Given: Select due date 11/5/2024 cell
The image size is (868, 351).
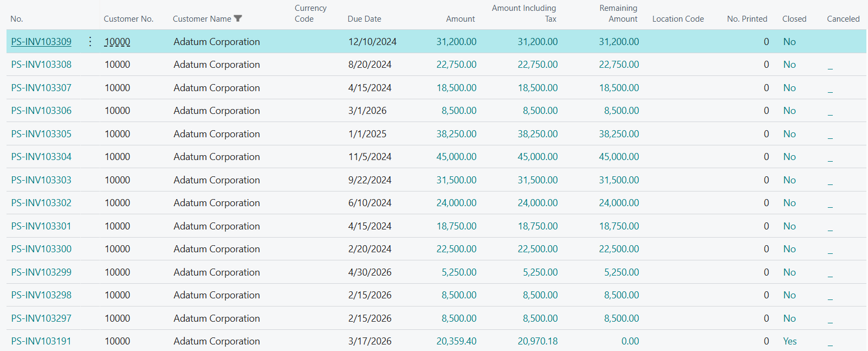Looking at the screenshot, I should (x=370, y=157).
